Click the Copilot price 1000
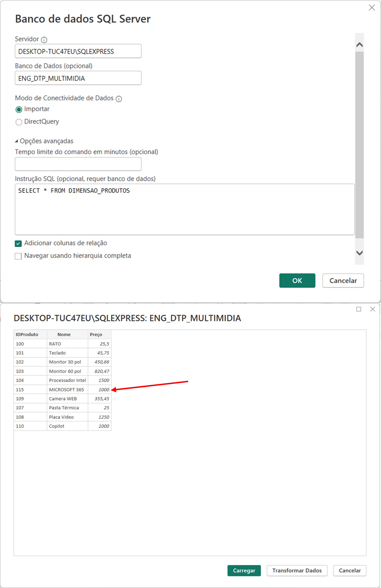 (100, 426)
